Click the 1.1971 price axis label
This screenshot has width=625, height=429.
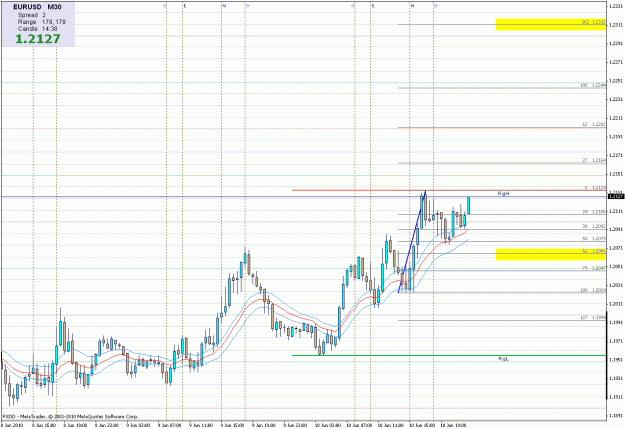point(615,341)
